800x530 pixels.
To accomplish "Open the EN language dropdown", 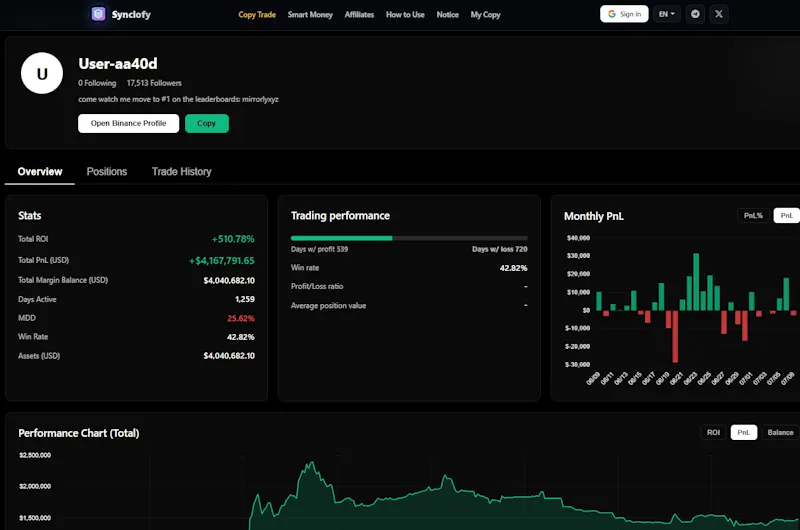I will click(666, 14).
